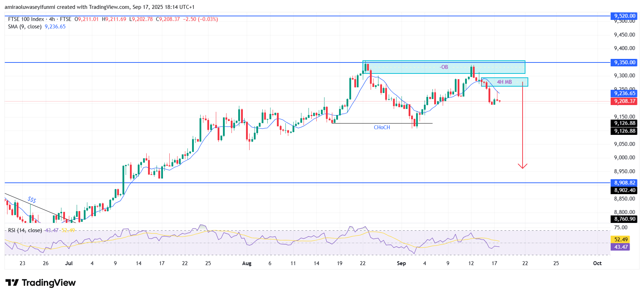Click the SMA legend value 9,236.65
The image size is (644, 296).
coord(55,27)
